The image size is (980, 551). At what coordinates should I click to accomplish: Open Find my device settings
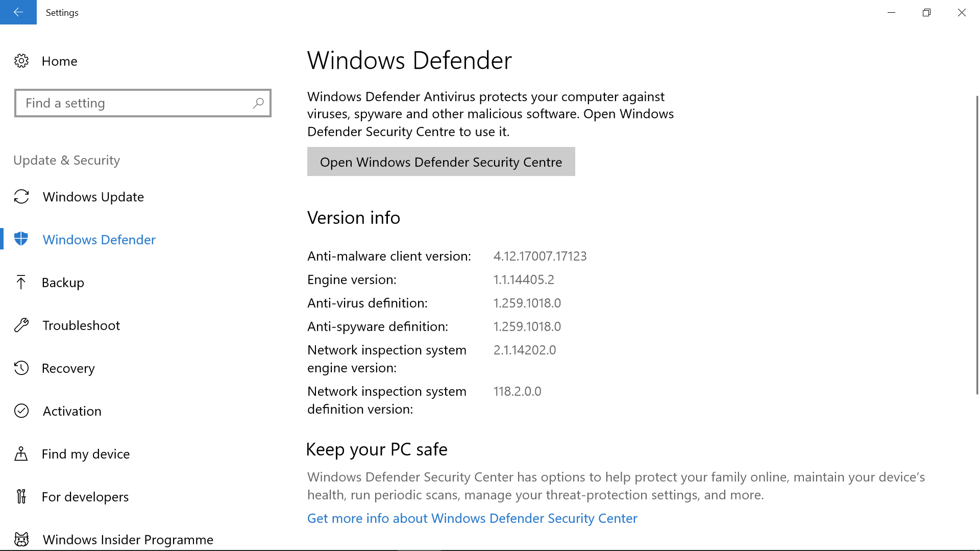tap(86, 454)
